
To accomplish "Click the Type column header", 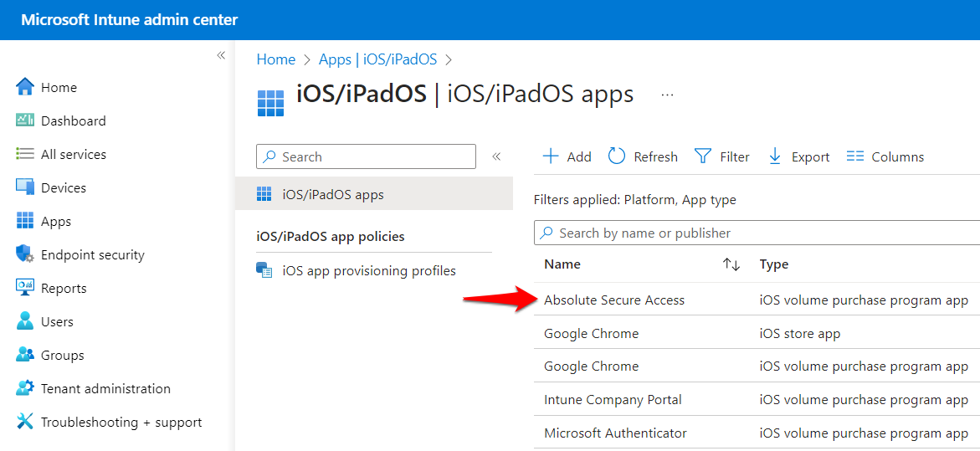I will tap(774, 264).
